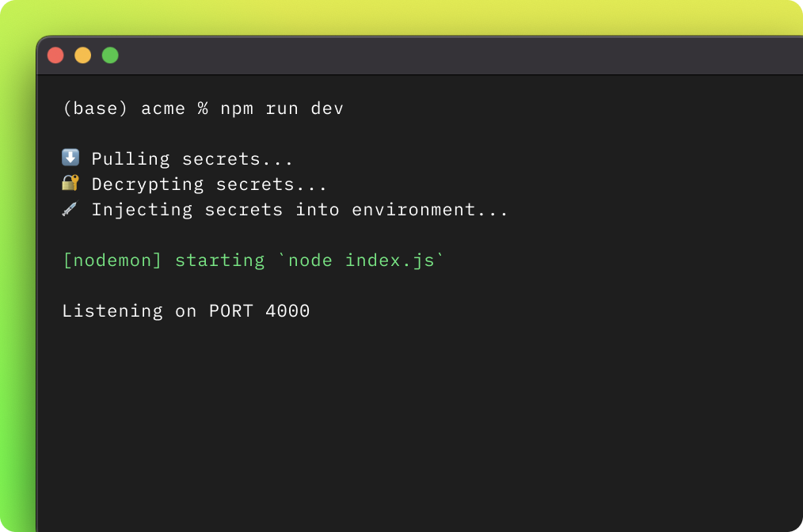
Task: Click the yellow minimize traffic light button
Action: (83, 55)
